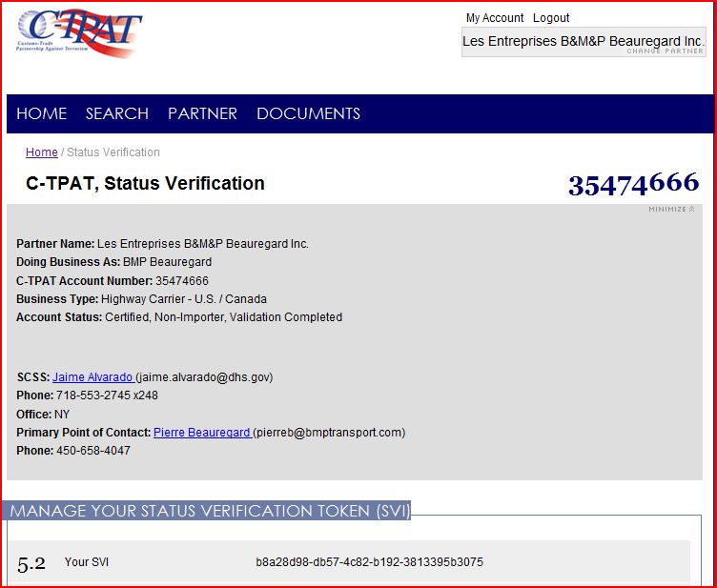Open the PARTNER menu item

point(202,113)
